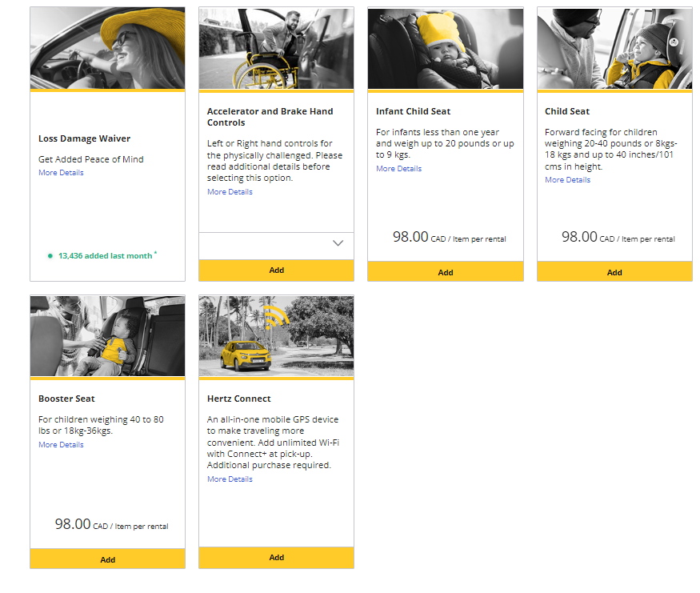The height and width of the screenshot is (593, 700).
Task: Add Hertz Connect to rental
Action: click(x=276, y=557)
